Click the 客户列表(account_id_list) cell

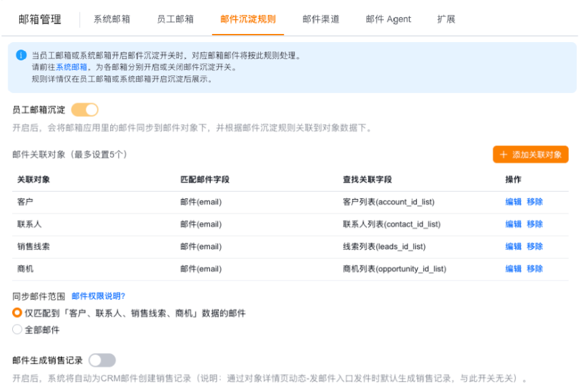389,202
